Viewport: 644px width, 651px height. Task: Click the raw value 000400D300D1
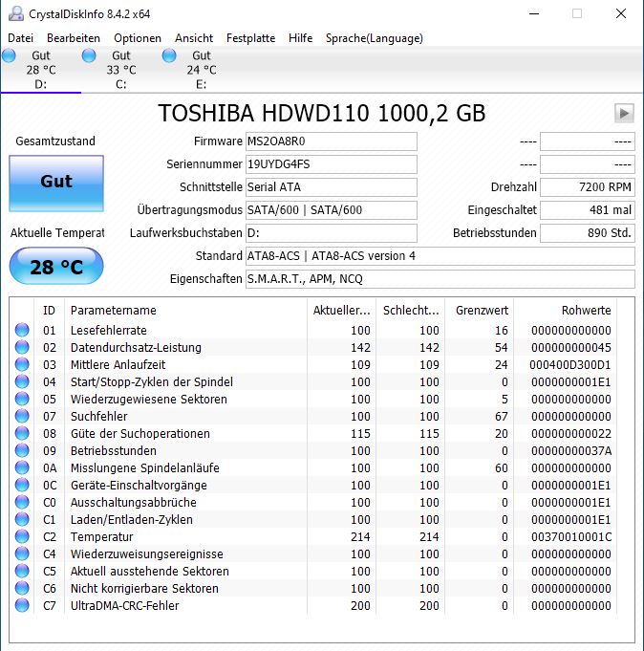click(570, 365)
